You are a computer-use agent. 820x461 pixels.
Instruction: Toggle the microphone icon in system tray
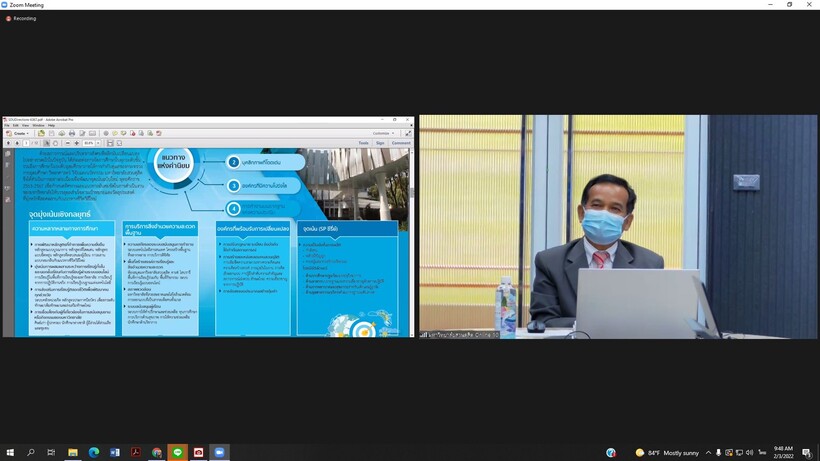click(x=719, y=453)
